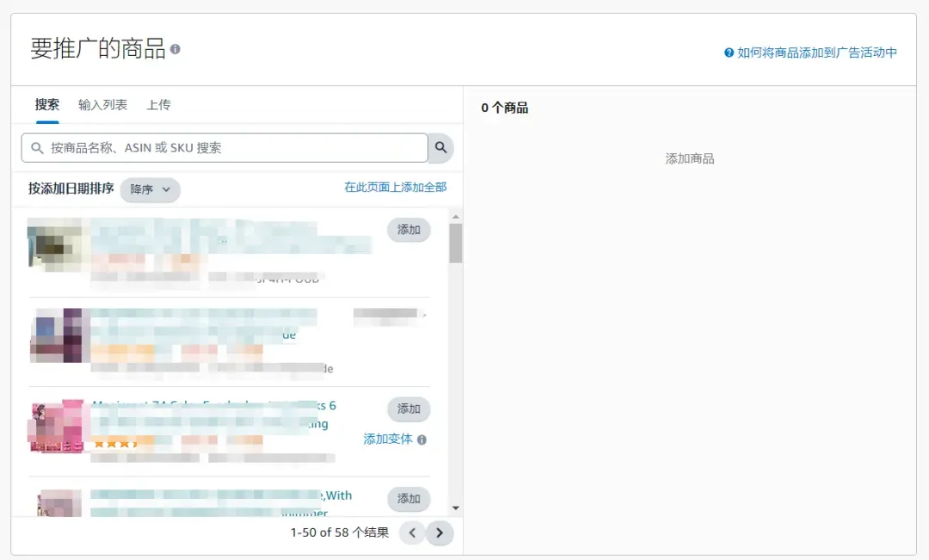
Task: Go to next page of results
Action: click(440, 532)
